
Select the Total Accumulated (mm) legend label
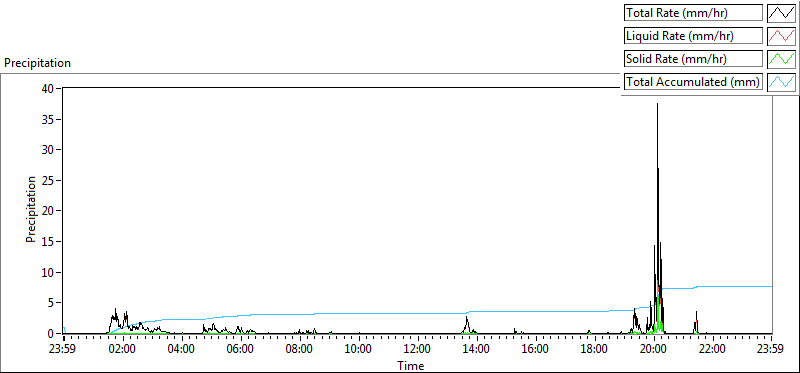(693, 82)
